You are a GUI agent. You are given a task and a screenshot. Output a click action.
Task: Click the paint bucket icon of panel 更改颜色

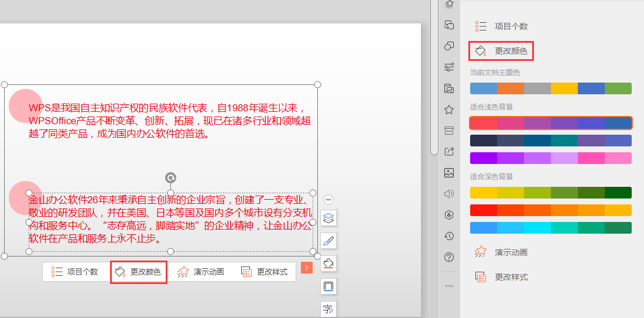[481, 52]
